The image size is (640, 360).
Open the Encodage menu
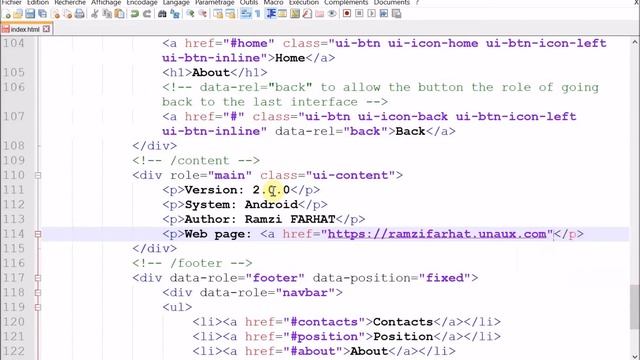[x=142, y=2]
